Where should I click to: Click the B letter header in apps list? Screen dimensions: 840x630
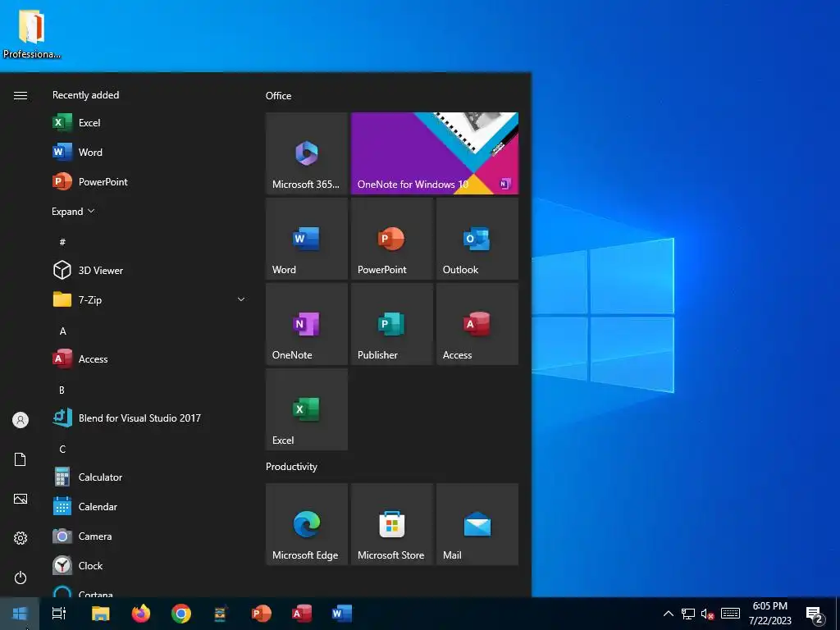point(62,390)
